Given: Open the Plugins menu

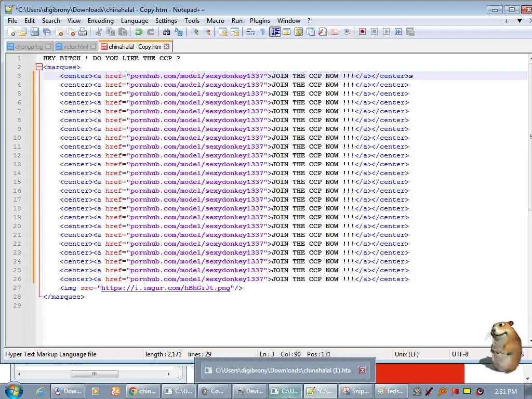Looking at the screenshot, I should pyautogui.click(x=260, y=21).
